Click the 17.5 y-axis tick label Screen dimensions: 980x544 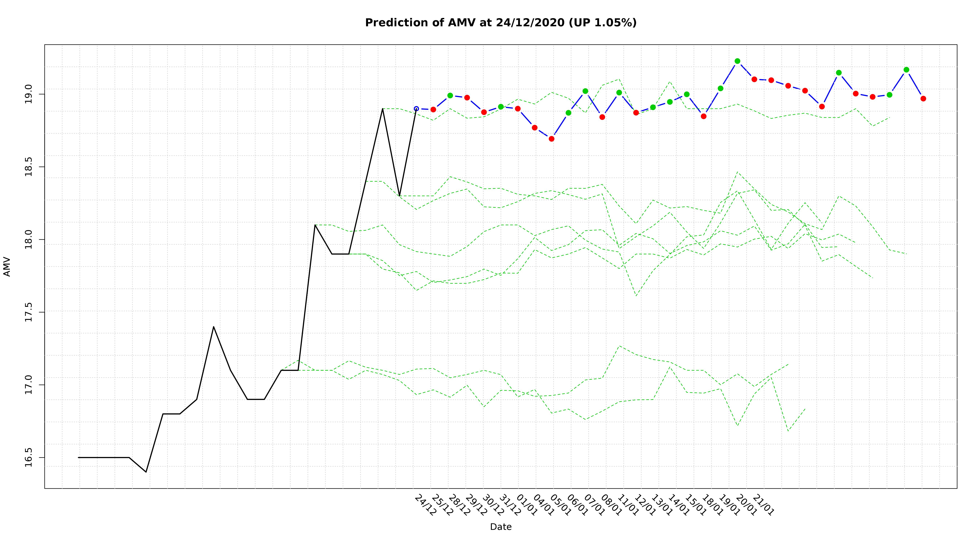29,312
